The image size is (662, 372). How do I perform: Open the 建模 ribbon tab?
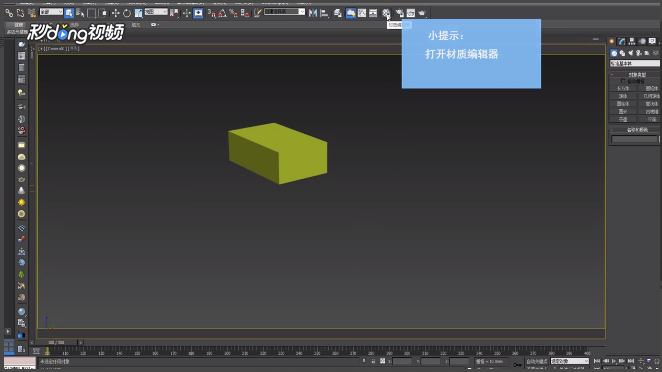click(19, 25)
